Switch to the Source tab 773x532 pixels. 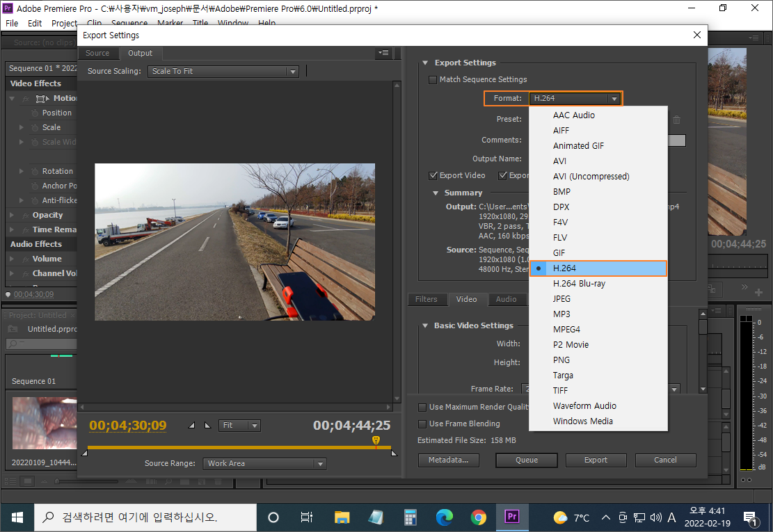[97, 53]
